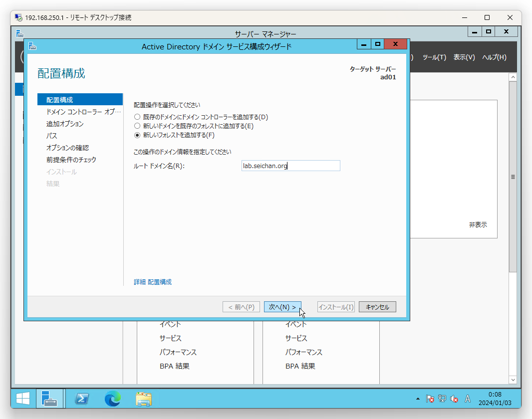532x419 pixels.
Task: Click target server name 'ad01' text
Action: click(388, 77)
